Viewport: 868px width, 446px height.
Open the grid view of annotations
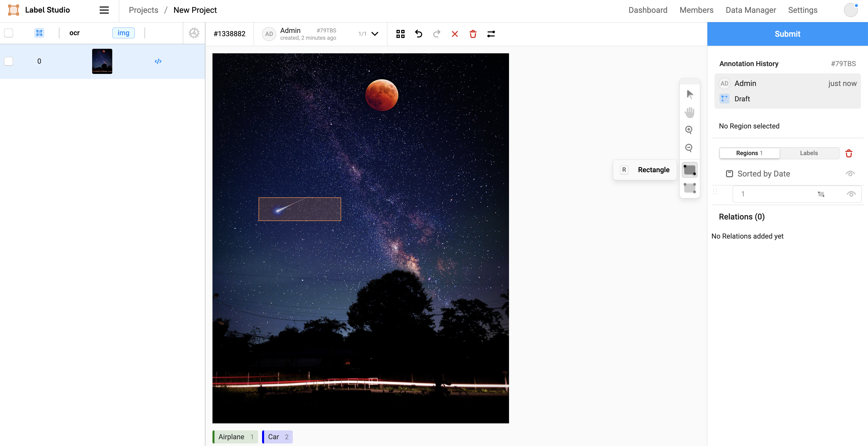point(400,34)
